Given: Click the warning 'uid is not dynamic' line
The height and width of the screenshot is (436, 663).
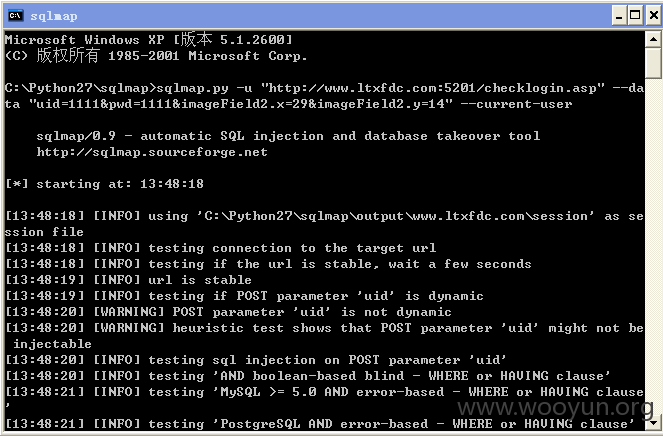Looking at the screenshot, I should pos(228,312).
